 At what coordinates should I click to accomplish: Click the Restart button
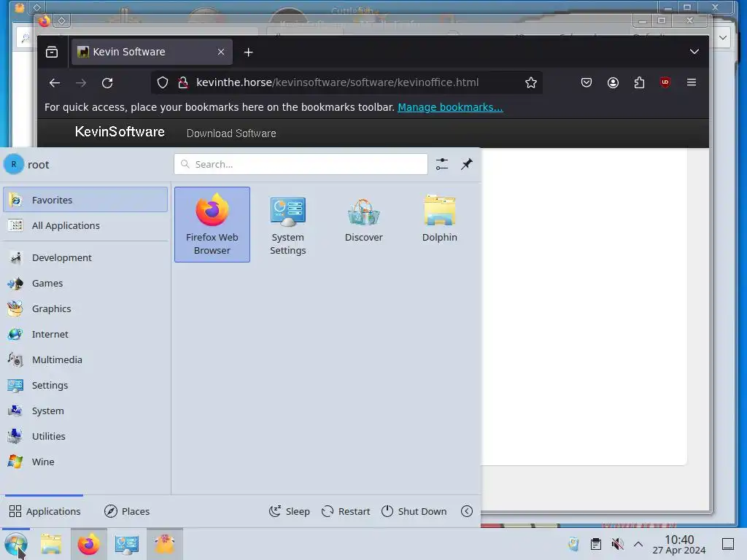[346, 511]
